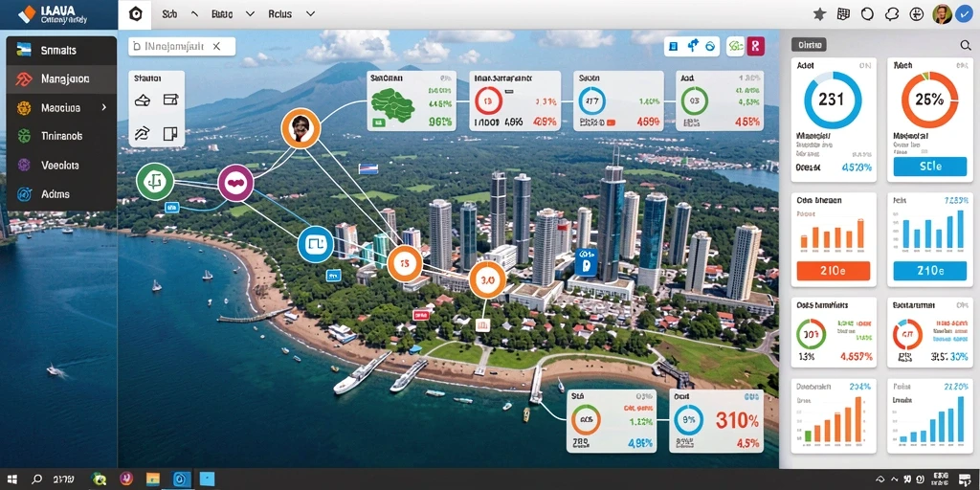Open the blue parking marker on map
The image size is (980, 490).
586,261
